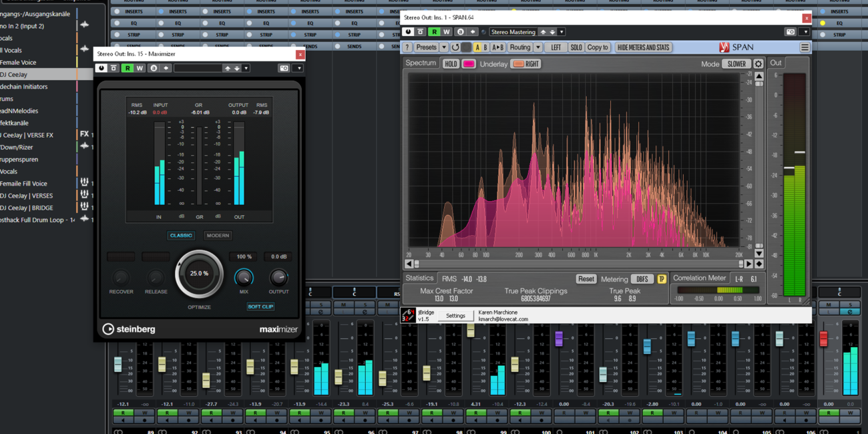Click the group icon on DJ CeeJay BRIDGE track
The width and height of the screenshot is (868, 434).
pyautogui.click(x=84, y=208)
